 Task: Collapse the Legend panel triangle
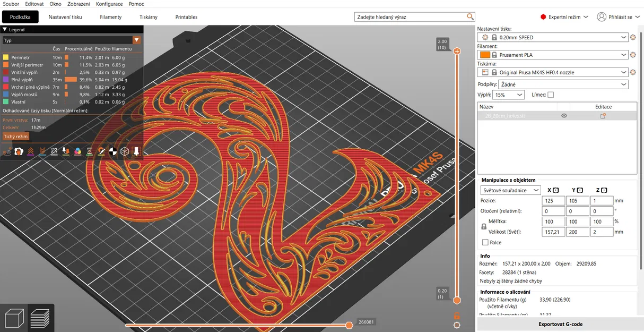pyautogui.click(x=5, y=30)
